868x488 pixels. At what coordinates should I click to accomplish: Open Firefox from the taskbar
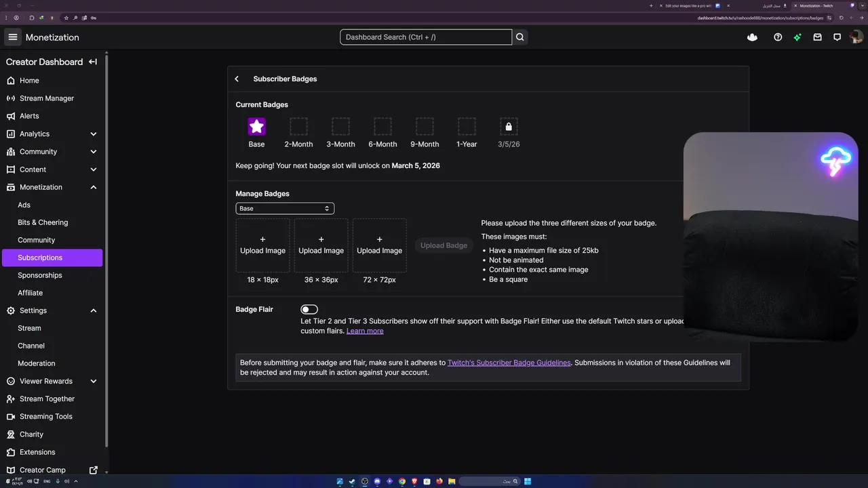pos(439,481)
